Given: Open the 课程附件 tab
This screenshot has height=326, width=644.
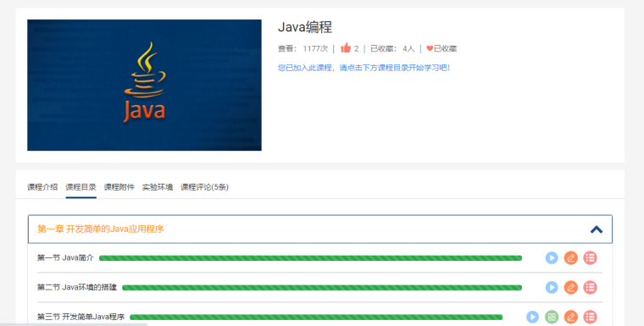Looking at the screenshot, I should [119, 187].
